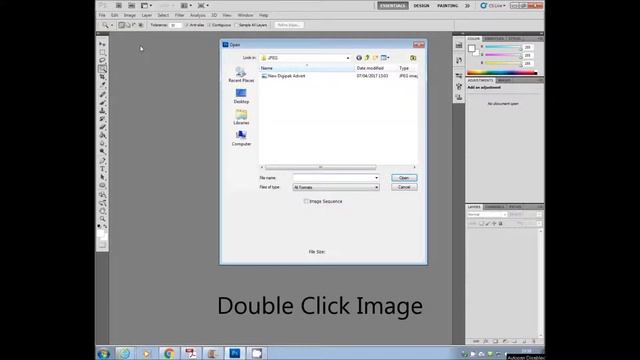Enable Image Sequence checkbox
Image resolution: width=640 pixels, height=360 pixels.
coord(306,201)
